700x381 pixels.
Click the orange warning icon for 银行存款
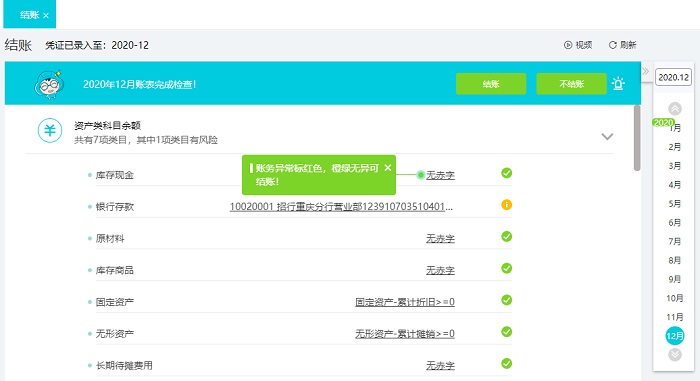point(506,205)
